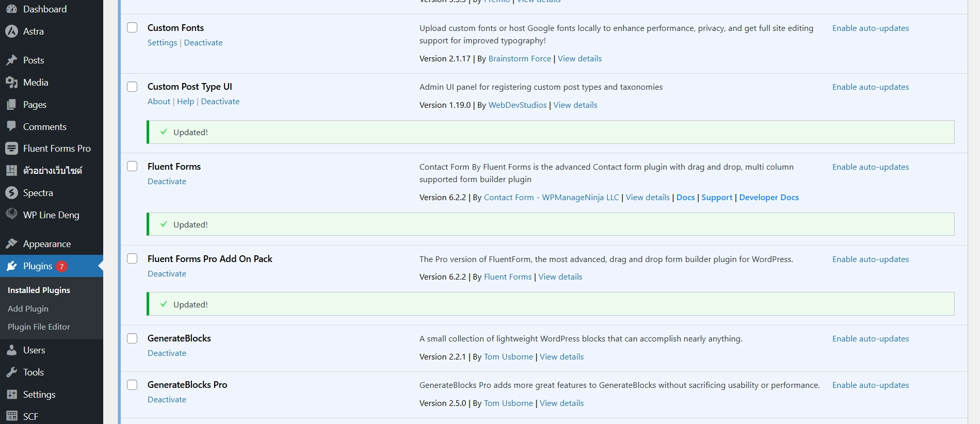Click the SCF sidebar icon
This screenshot has height=424, width=980.
click(11, 416)
